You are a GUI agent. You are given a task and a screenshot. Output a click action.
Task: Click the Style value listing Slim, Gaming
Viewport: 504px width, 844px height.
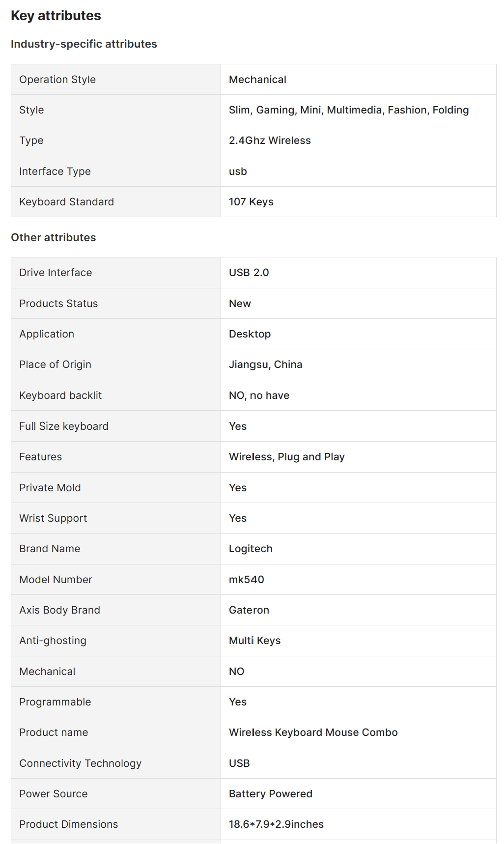348,110
